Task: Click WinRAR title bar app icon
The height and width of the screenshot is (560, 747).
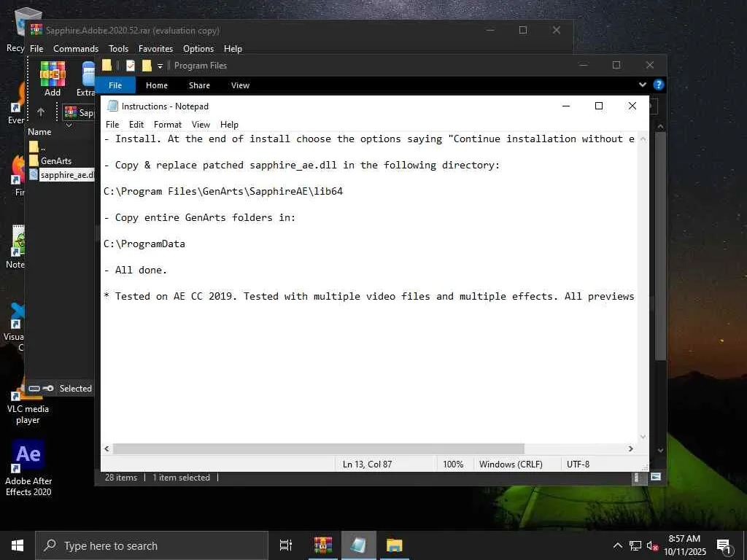Action: (36, 30)
